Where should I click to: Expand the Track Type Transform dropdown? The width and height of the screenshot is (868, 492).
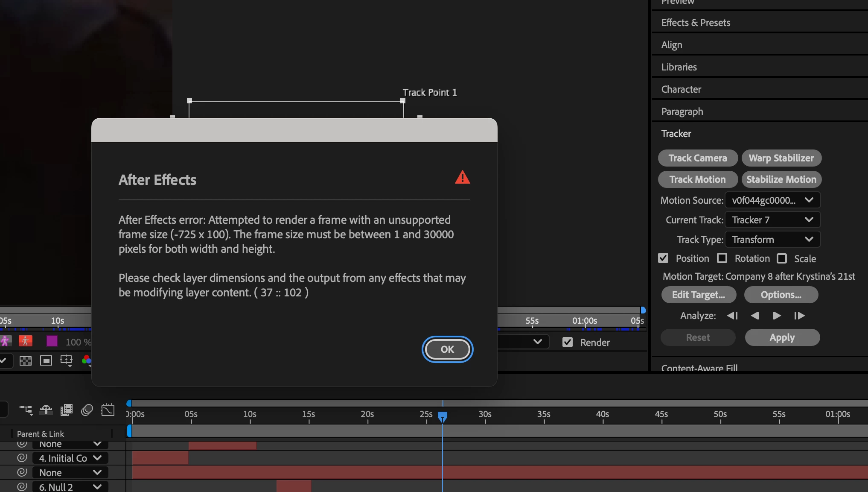click(772, 240)
